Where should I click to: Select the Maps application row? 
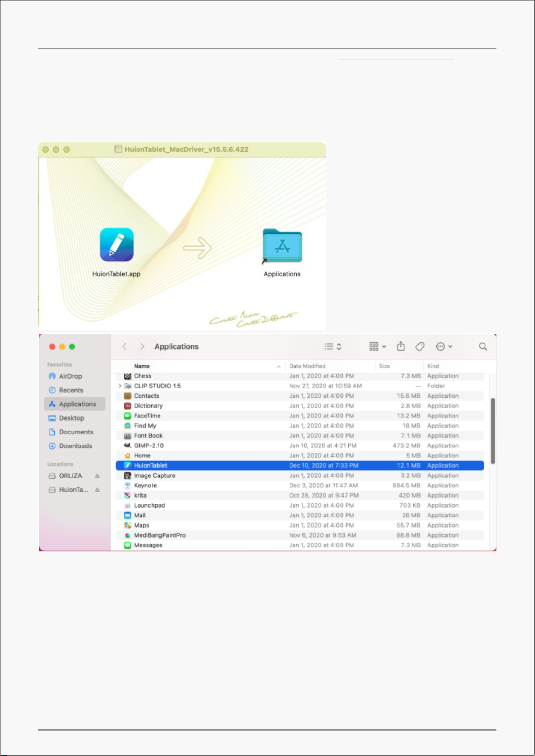click(300, 525)
